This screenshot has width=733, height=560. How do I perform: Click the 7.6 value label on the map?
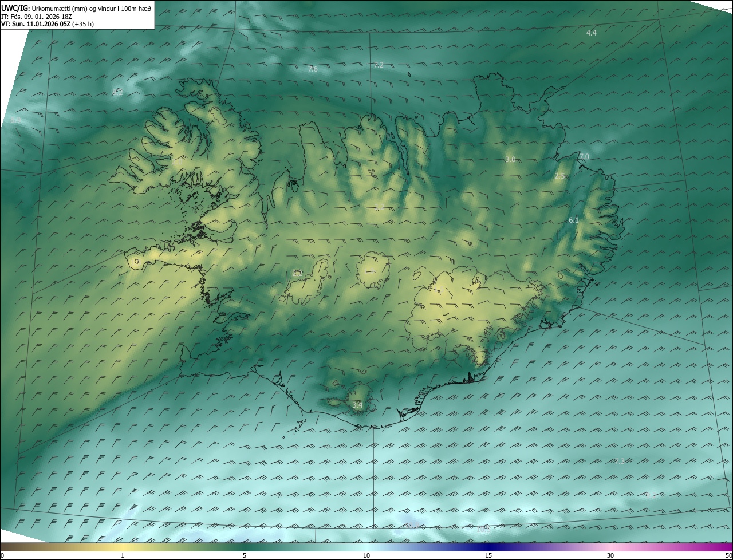tap(313, 69)
